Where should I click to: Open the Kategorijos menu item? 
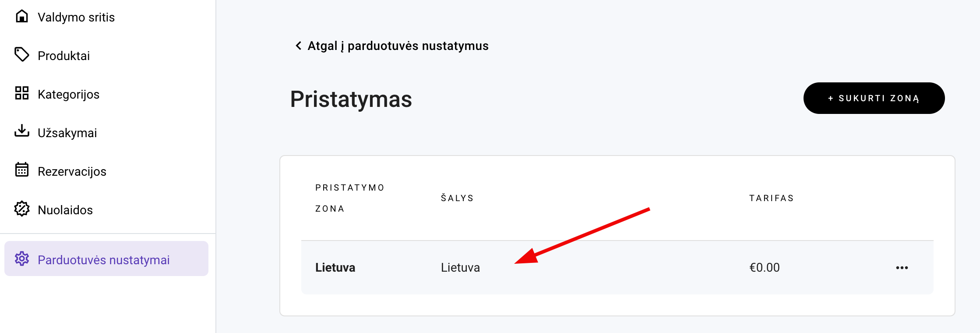68,95
